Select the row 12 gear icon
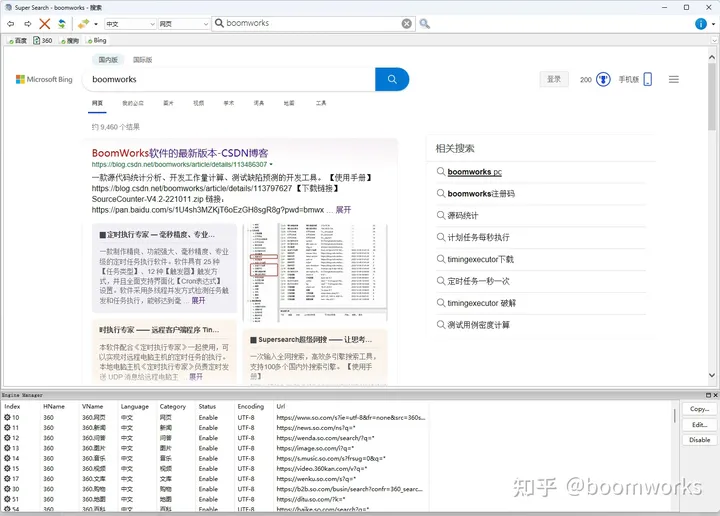Image resolution: width=720 pixels, height=516 pixels. point(7,438)
